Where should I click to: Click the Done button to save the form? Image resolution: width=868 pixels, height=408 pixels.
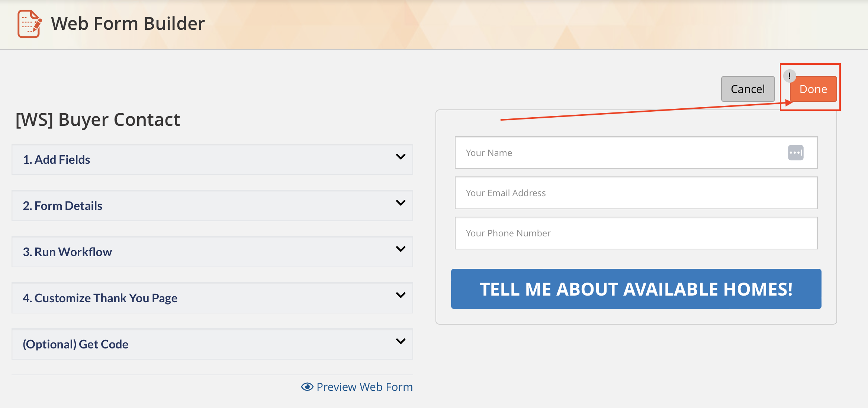tap(813, 89)
